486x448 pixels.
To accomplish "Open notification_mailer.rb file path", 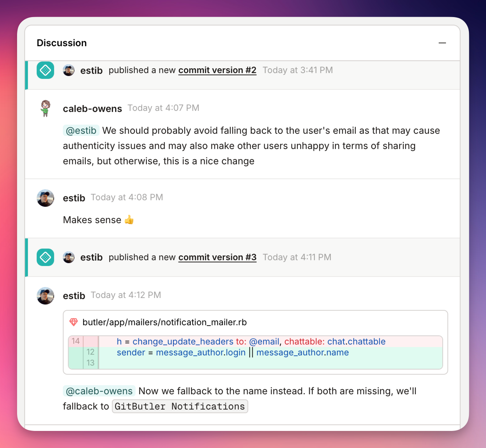I will (165, 322).
